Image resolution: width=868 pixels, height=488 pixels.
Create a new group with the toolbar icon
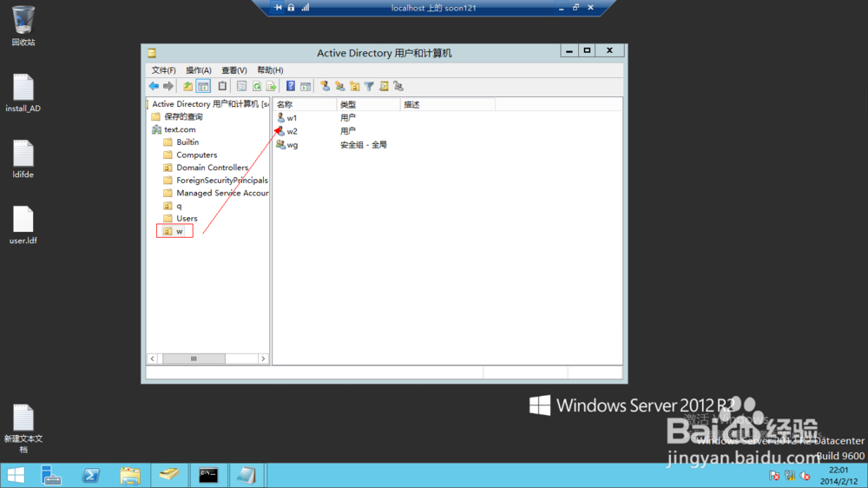click(339, 87)
